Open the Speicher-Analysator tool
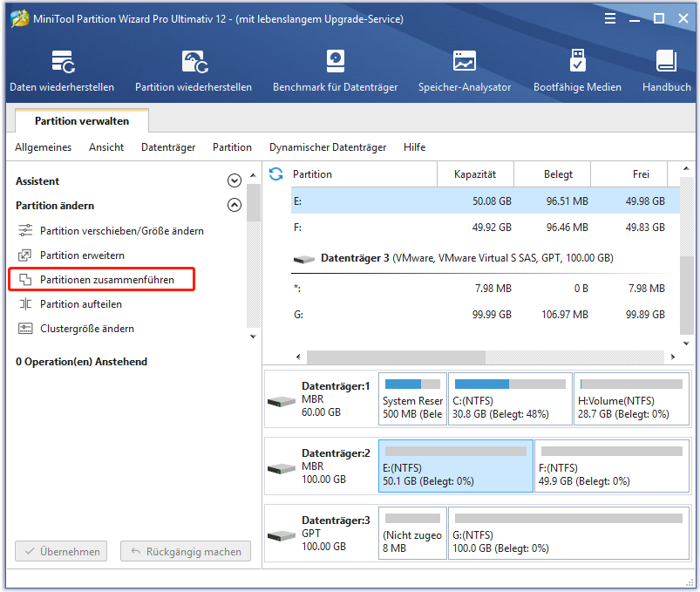This screenshot has height=592, width=700. click(465, 71)
